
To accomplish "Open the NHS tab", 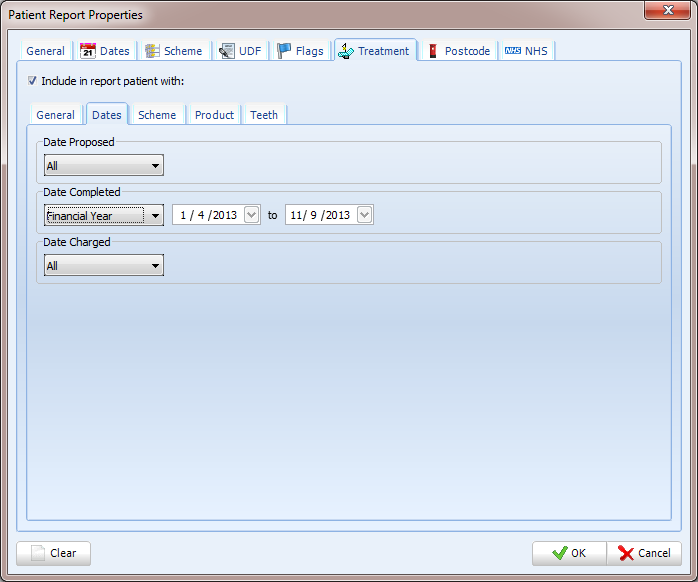I will tap(527, 51).
